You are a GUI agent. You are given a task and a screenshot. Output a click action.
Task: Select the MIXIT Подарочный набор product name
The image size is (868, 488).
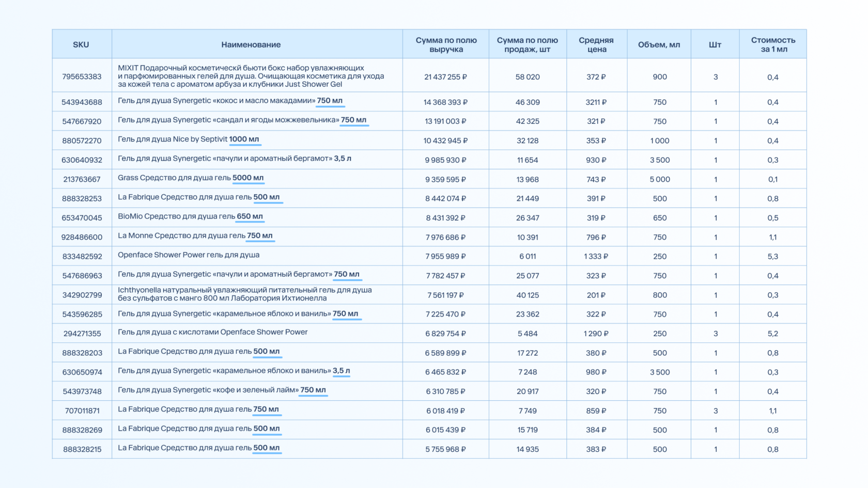(x=251, y=76)
